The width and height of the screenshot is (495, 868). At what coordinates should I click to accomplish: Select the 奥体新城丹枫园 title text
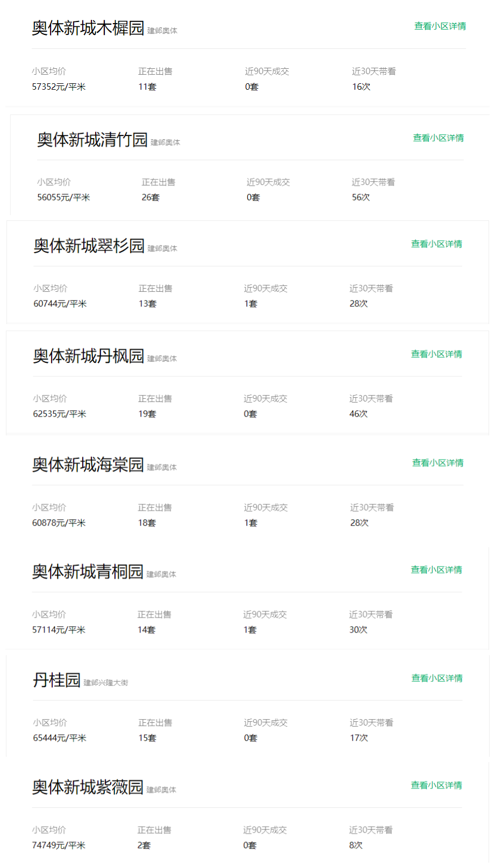88,356
